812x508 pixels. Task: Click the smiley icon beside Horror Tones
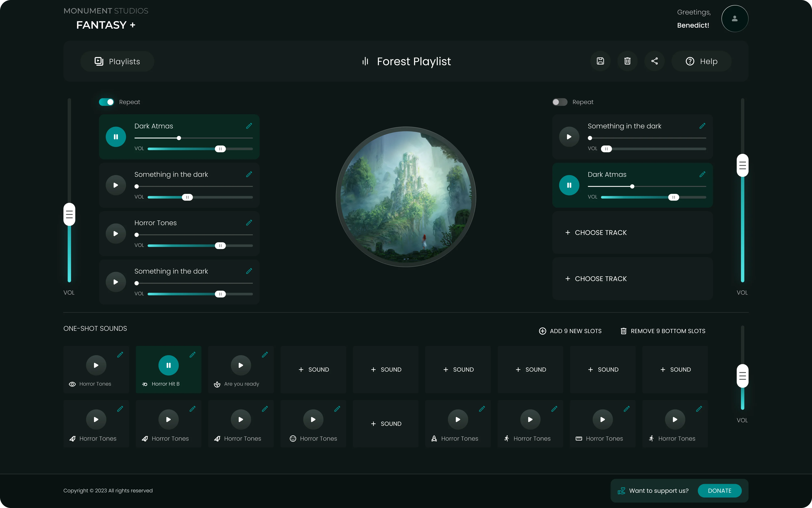pos(293,439)
